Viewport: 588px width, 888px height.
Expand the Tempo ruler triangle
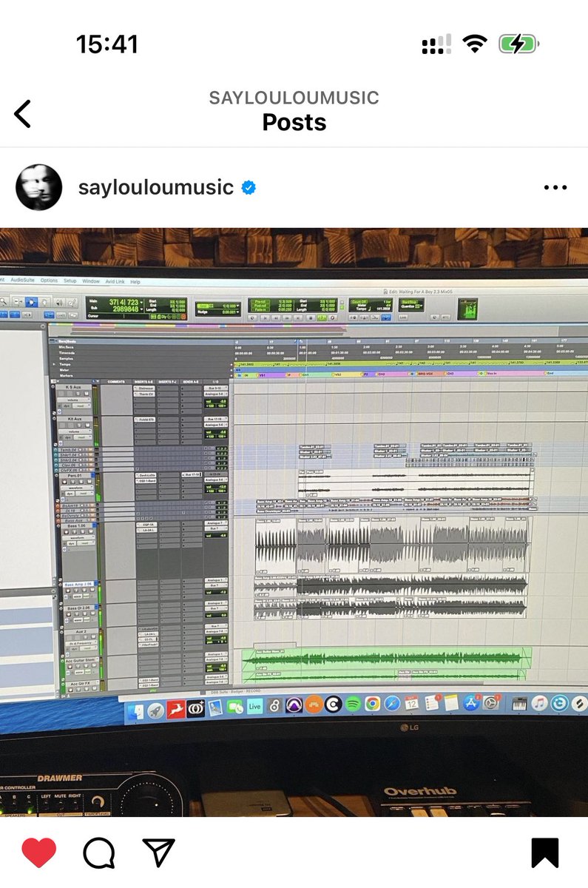point(55,364)
